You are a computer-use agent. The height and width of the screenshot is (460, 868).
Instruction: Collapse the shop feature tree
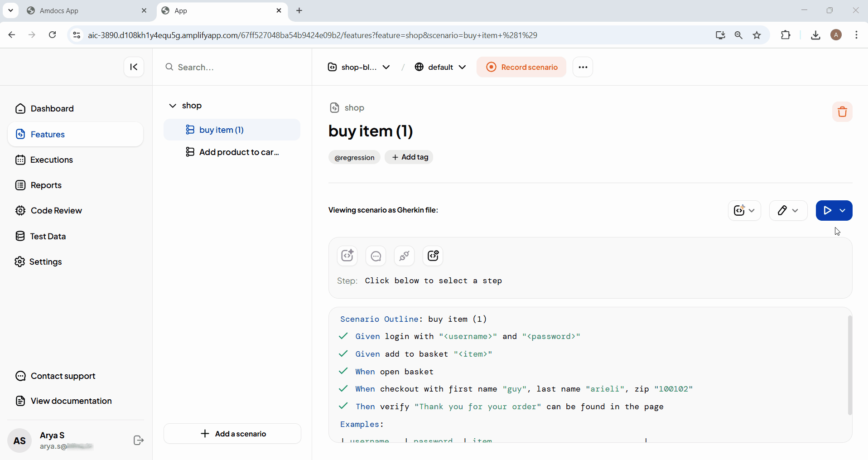click(x=173, y=106)
